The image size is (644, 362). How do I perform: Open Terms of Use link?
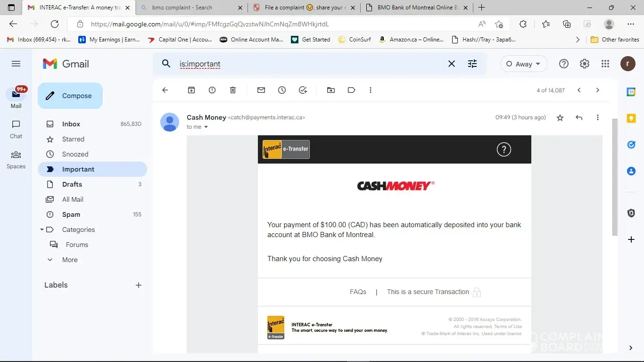(508, 327)
